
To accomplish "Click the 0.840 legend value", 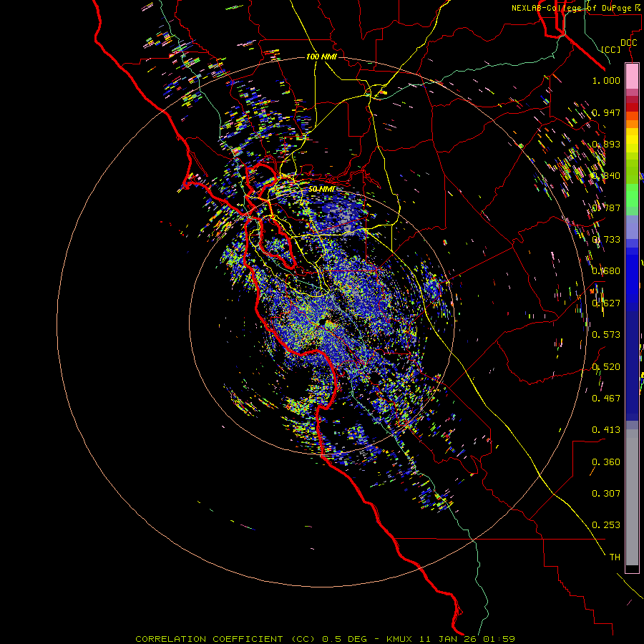I will click(x=606, y=176).
